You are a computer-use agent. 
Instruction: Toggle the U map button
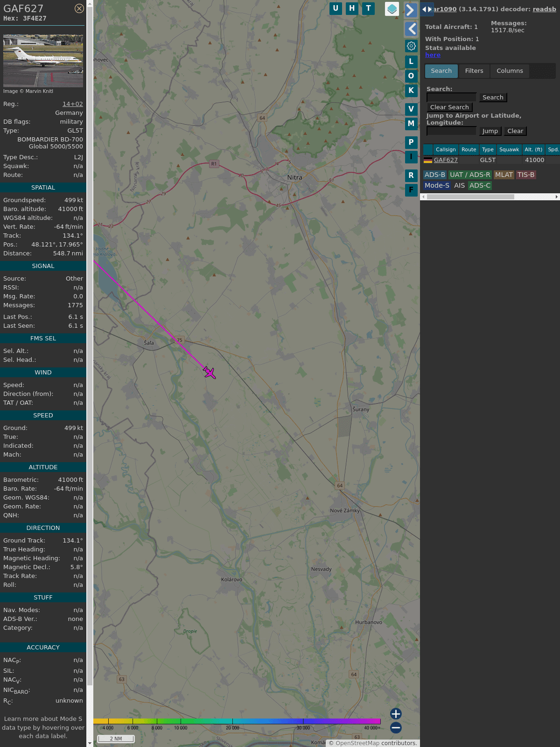(x=336, y=8)
